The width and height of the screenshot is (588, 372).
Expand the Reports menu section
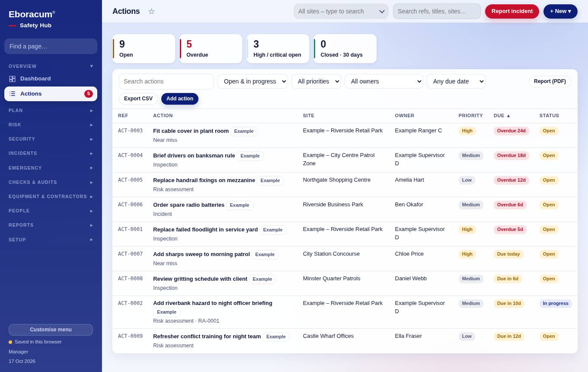(51, 225)
